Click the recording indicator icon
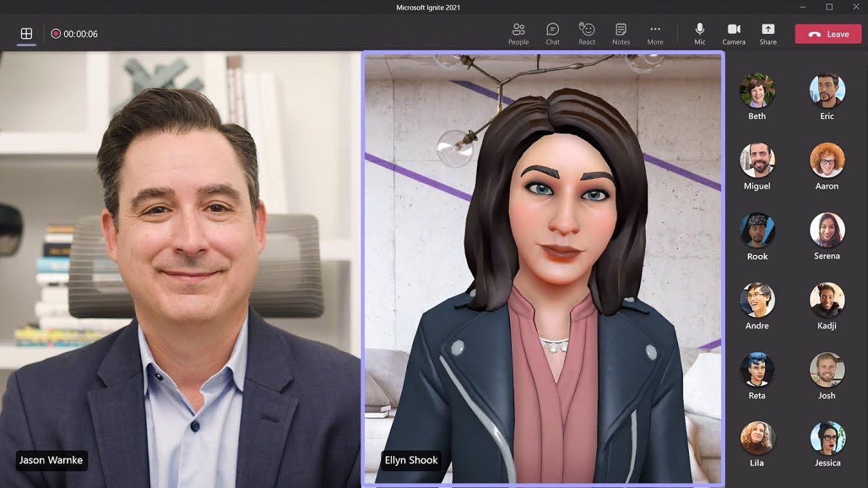Screen dimensions: 868x488 point(56,34)
